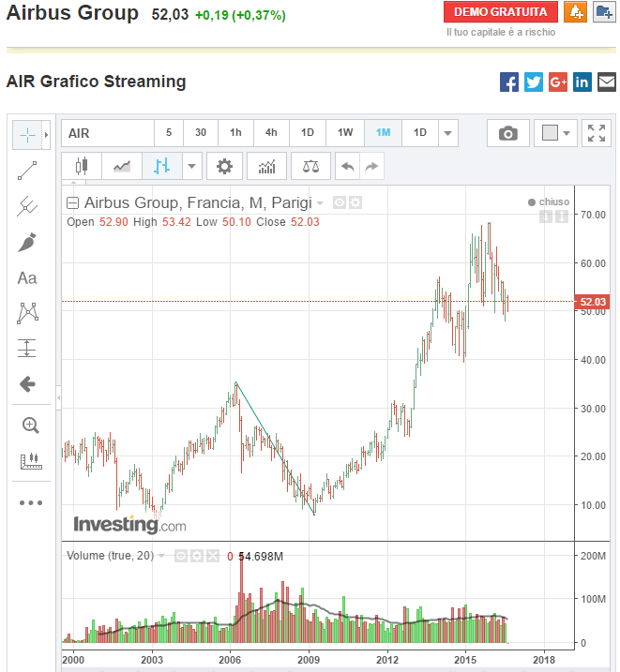Image resolution: width=620 pixels, height=672 pixels.
Task: Open Volume indicator format settings
Action: pos(197,557)
